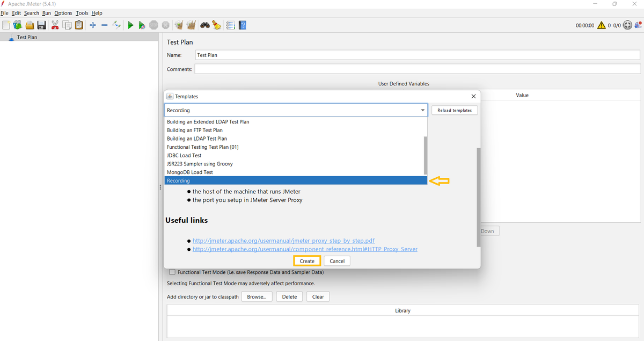This screenshot has height=341, width=644.
Task: Click the Library column header
Action: tap(402, 310)
